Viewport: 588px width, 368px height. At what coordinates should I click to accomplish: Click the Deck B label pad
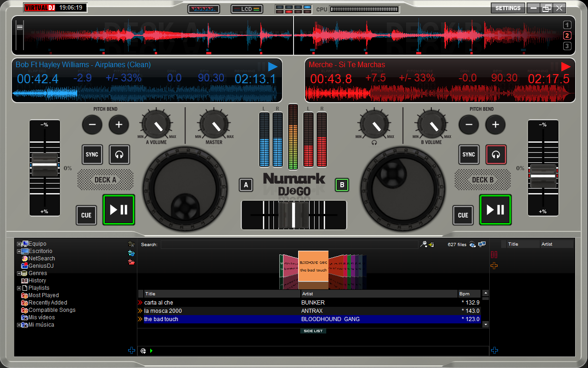[482, 180]
